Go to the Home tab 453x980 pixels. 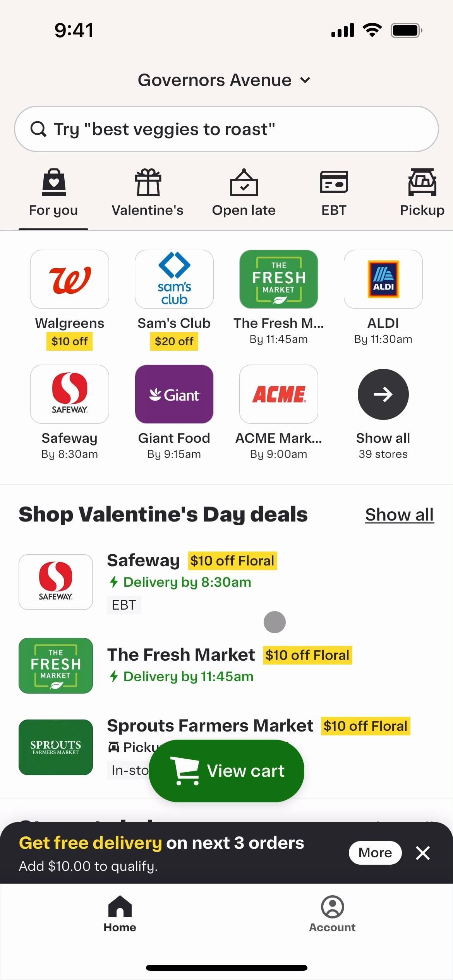120,913
